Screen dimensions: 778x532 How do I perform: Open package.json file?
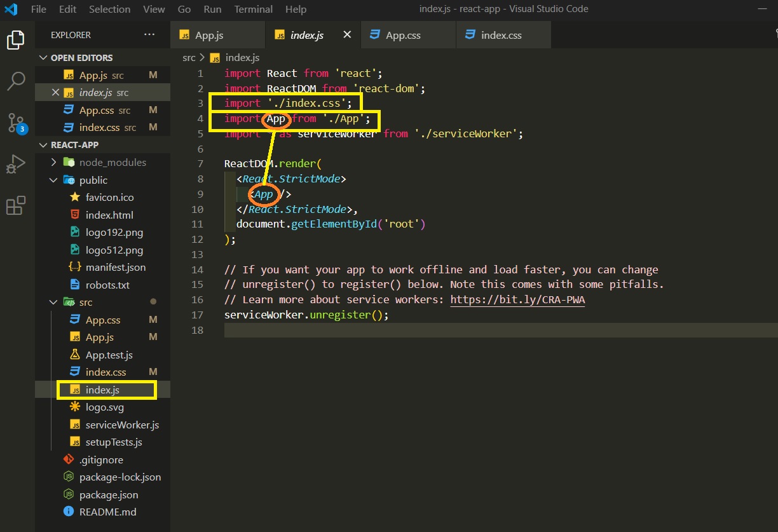[x=102, y=494]
